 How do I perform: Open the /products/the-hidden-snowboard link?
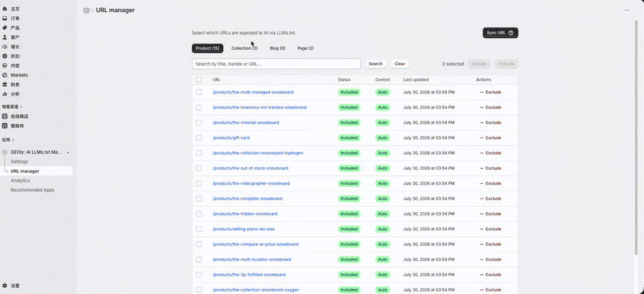245,214
